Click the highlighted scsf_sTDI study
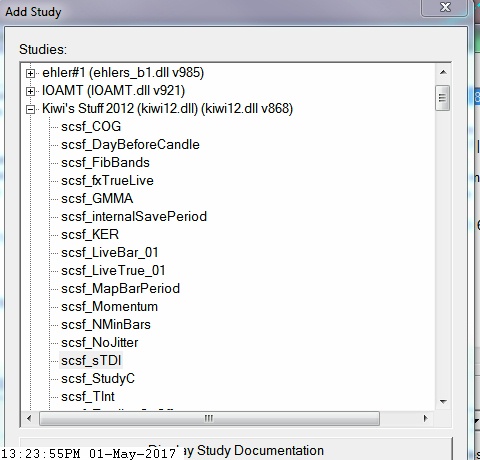The image size is (480, 460). click(91, 361)
